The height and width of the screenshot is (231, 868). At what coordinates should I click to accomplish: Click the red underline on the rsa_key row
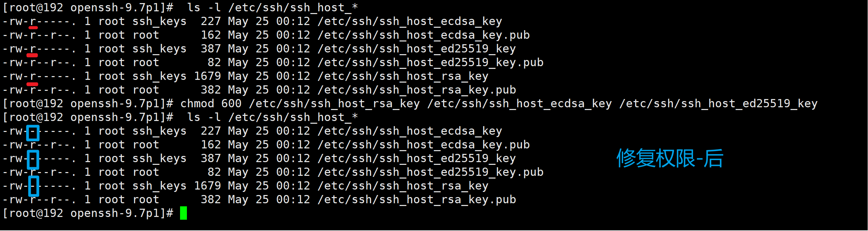point(32,84)
